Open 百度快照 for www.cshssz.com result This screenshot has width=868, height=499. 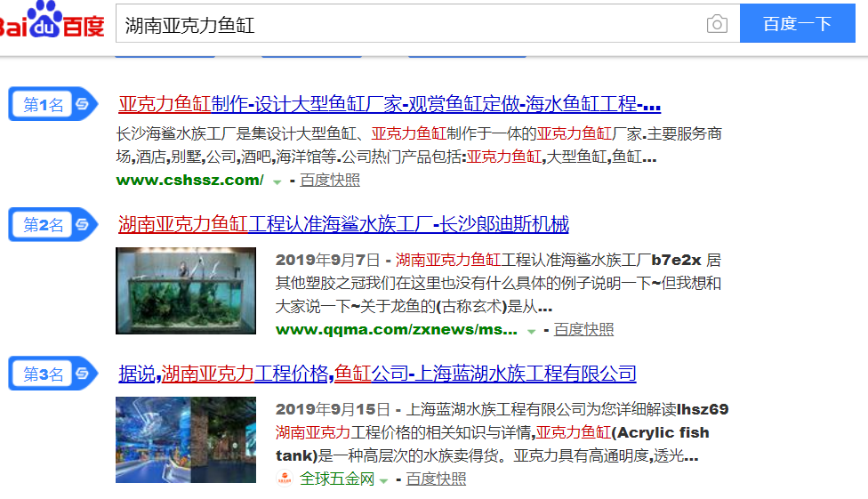point(330,180)
